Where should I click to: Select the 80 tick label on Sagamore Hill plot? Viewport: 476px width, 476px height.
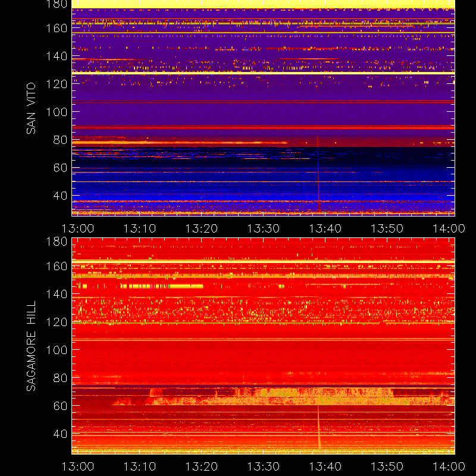coord(60,378)
